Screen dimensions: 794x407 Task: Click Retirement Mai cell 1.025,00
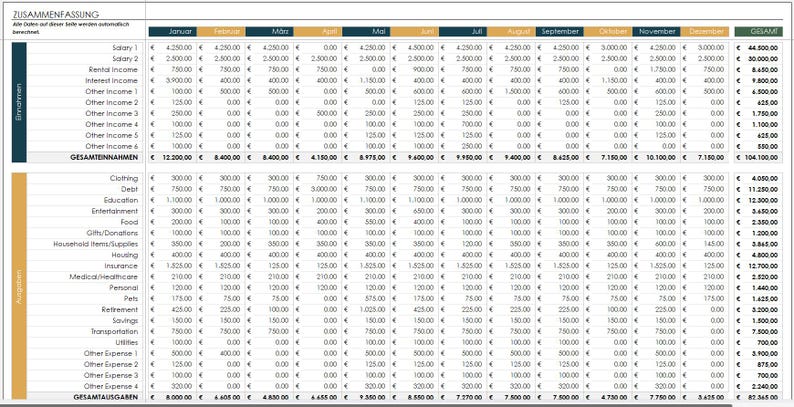pyautogui.click(x=366, y=310)
